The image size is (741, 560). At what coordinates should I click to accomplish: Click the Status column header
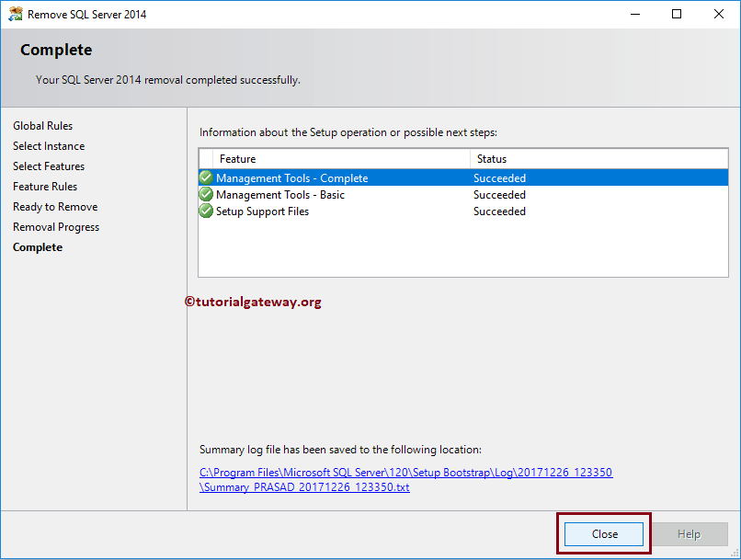pos(598,159)
